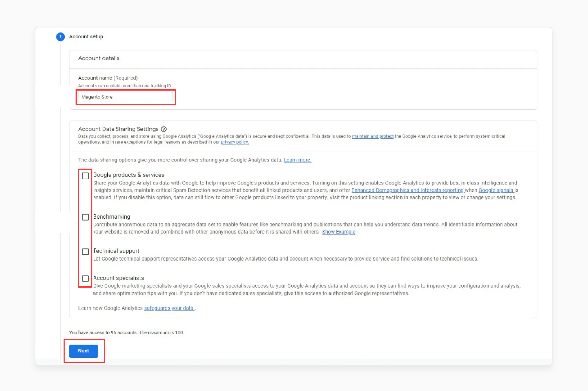Click the Account setup section label
588x391 pixels.
click(86, 37)
